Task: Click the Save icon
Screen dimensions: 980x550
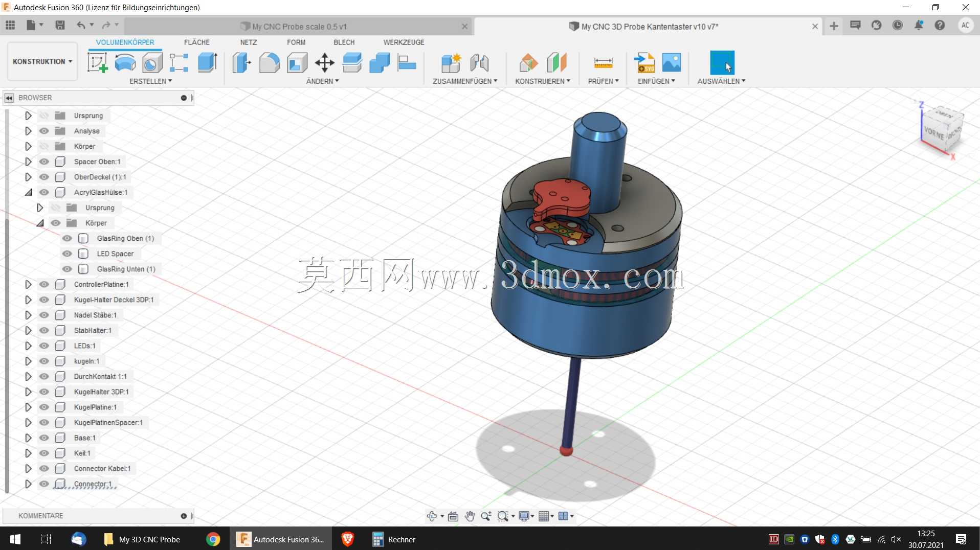Action: pos(60,25)
